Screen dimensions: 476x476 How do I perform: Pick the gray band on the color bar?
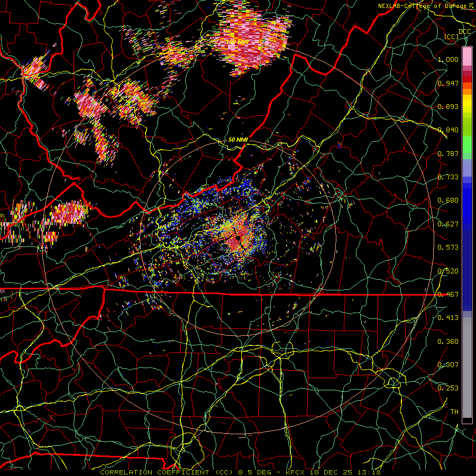(x=467, y=369)
